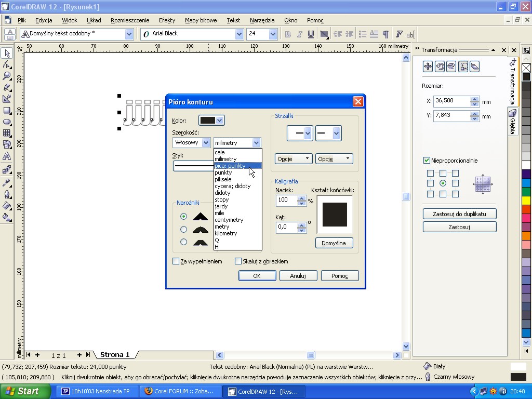
Task: Click the Skew icon in Transformacja panel
Action: (x=474, y=66)
